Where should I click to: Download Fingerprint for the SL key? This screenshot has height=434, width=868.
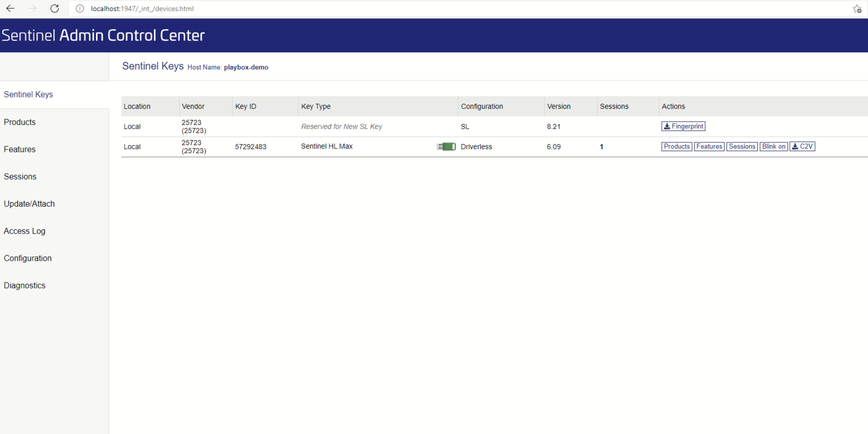click(683, 126)
